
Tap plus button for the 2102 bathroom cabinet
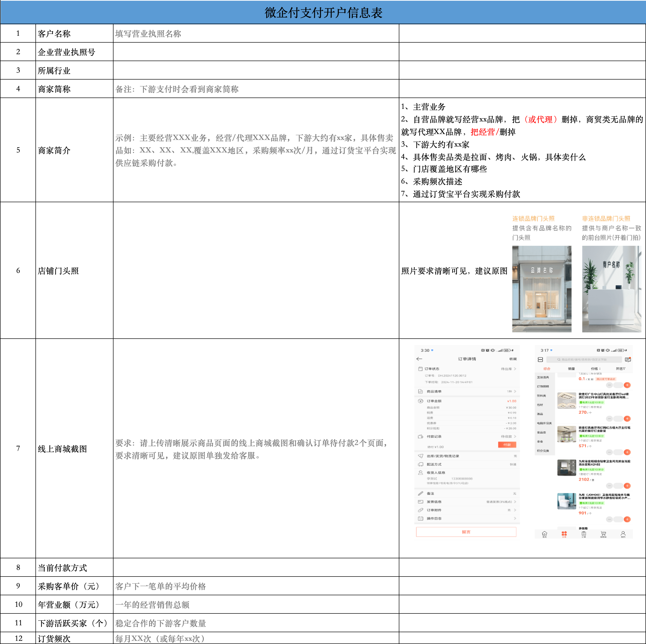click(627, 485)
